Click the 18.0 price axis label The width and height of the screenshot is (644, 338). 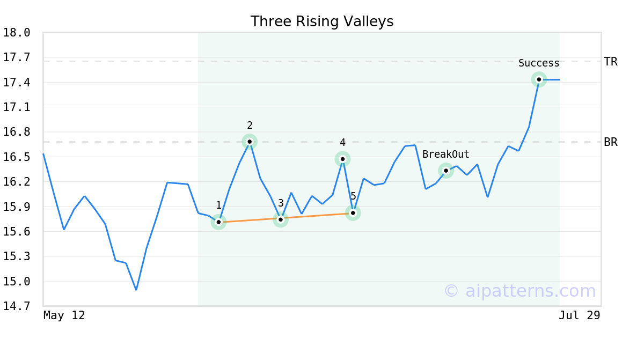pos(17,33)
